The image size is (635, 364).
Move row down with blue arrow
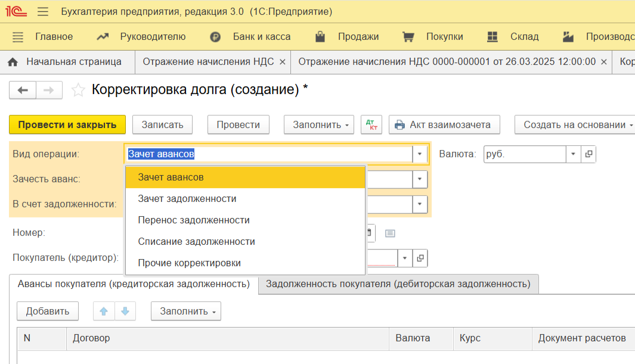[x=125, y=311]
